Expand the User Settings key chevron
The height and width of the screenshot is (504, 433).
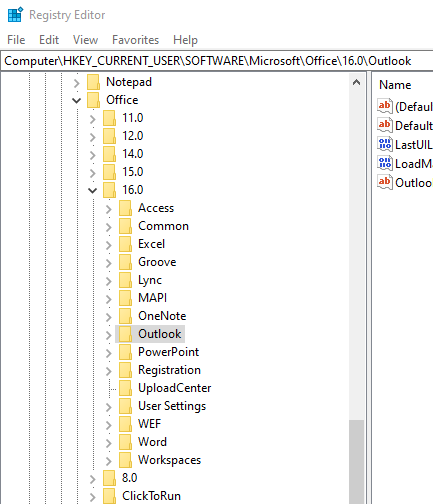pyautogui.click(x=109, y=407)
